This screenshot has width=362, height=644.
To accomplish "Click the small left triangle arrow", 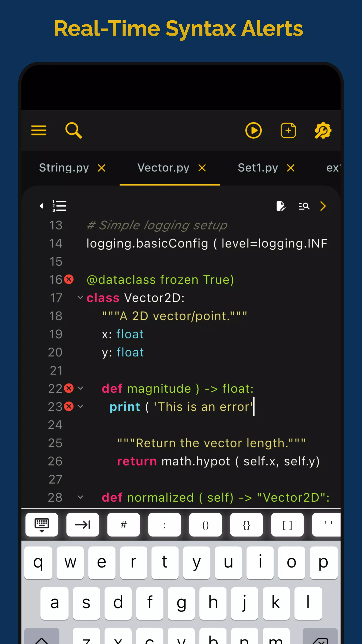I will pos(41,206).
